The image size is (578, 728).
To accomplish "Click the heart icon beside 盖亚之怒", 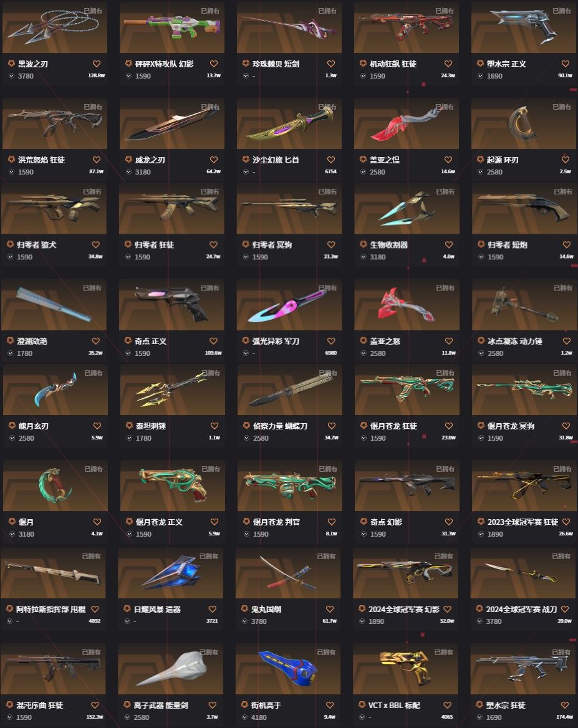I will tap(449, 341).
